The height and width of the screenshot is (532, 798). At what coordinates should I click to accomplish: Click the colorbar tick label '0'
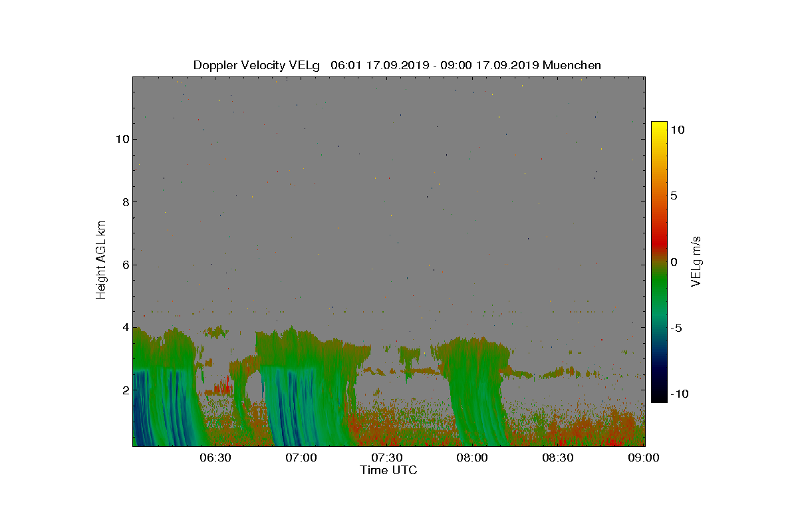tap(674, 262)
